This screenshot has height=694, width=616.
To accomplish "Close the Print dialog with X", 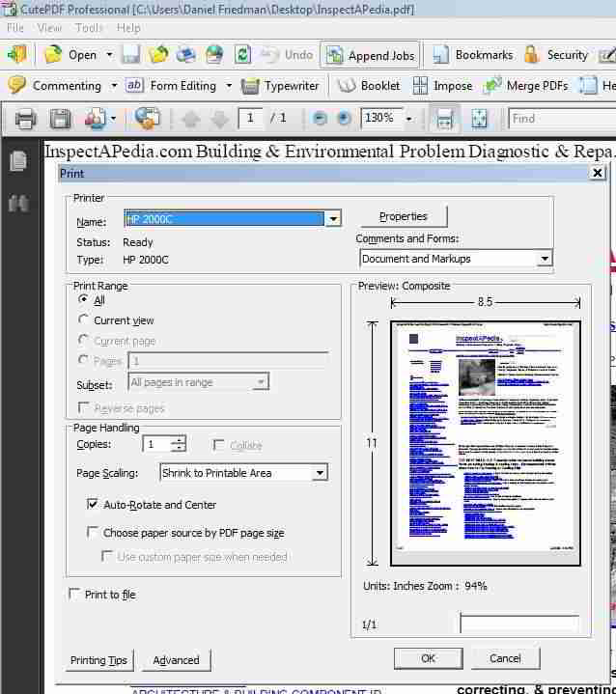I will coord(598,173).
